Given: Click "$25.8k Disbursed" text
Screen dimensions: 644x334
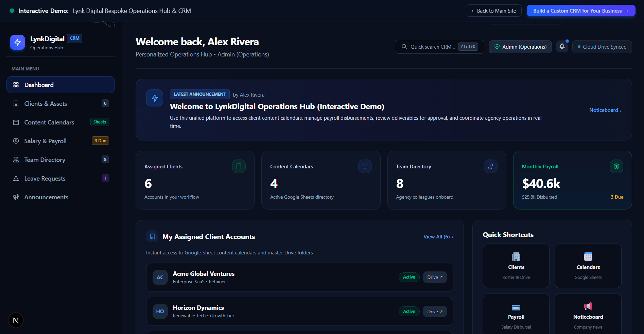Looking at the screenshot, I should (539, 197).
